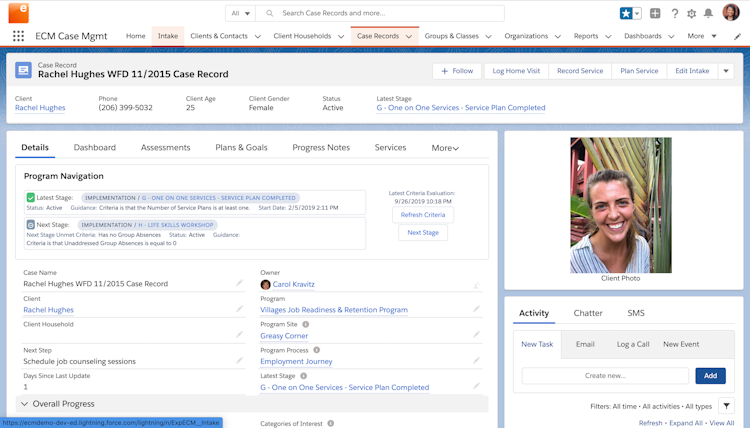Expand Case Records menu chevron
The height and width of the screenshot is (428, 750).
[409, 36]
